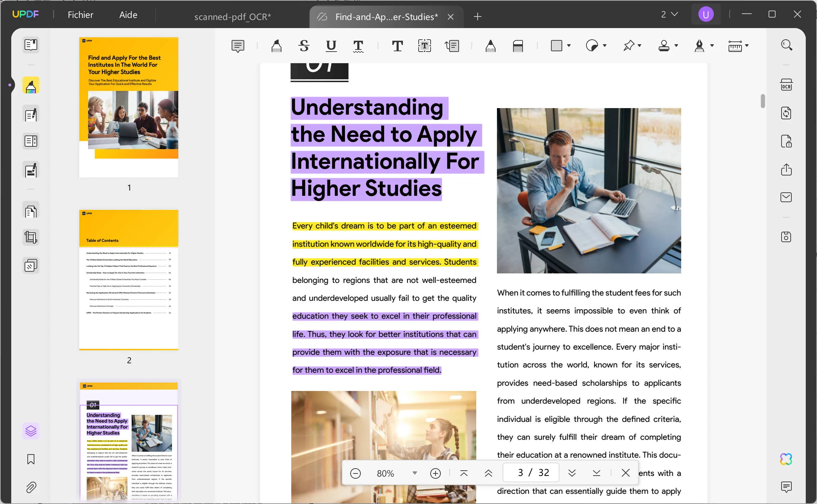Open the comments list icon bottom right
This screenshot has height=504, width=817.
pos(786,487)
